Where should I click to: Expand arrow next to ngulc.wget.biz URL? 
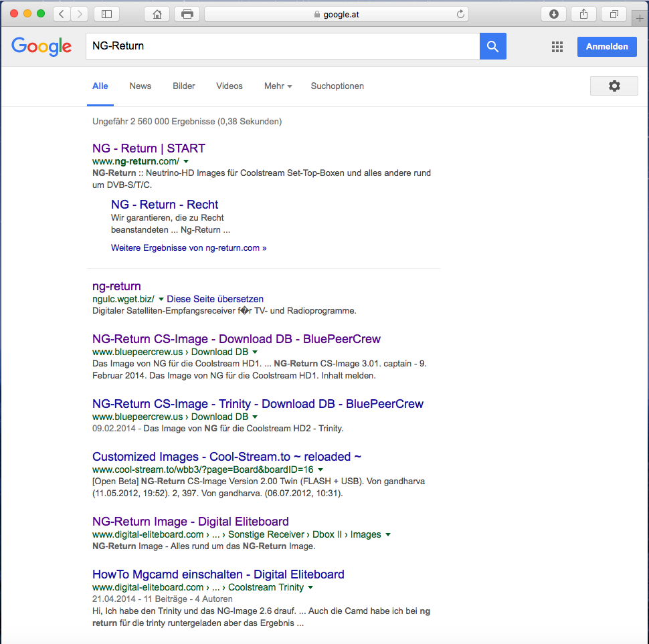(161, 300)
